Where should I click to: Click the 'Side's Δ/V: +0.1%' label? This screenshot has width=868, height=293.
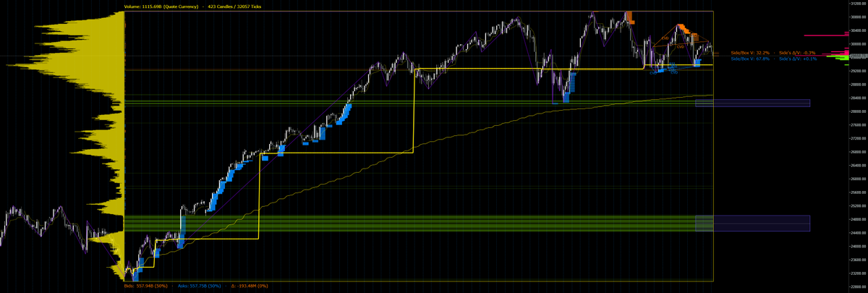tap(798, 59)
